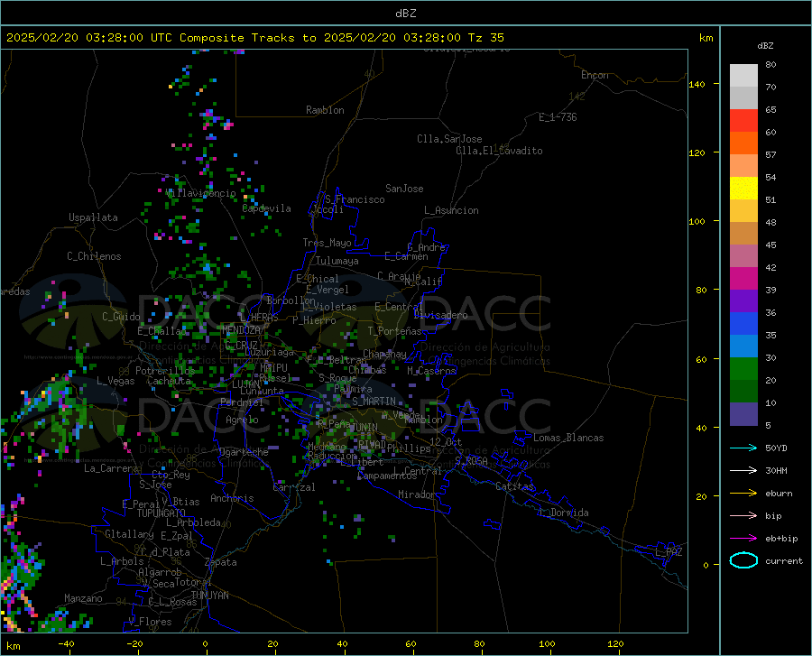812x656 pixels.
Task: Click the 140 km vertical axis tick
Action: click(x=697, y=84)
